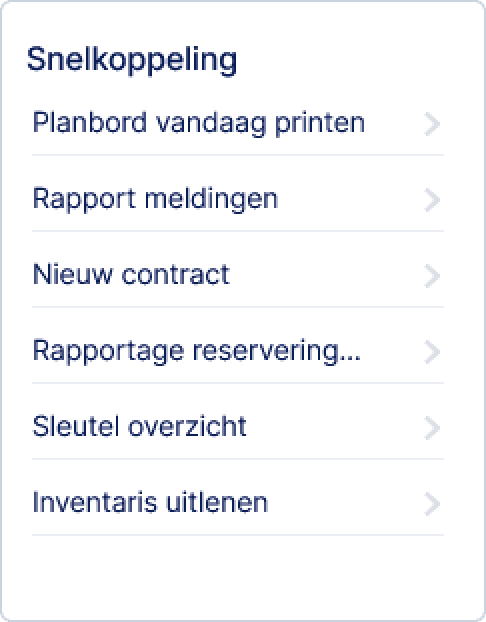Click chevron arrow beside Nieuw contract
This screenshot has width=486, height=622.
[432, 276]
